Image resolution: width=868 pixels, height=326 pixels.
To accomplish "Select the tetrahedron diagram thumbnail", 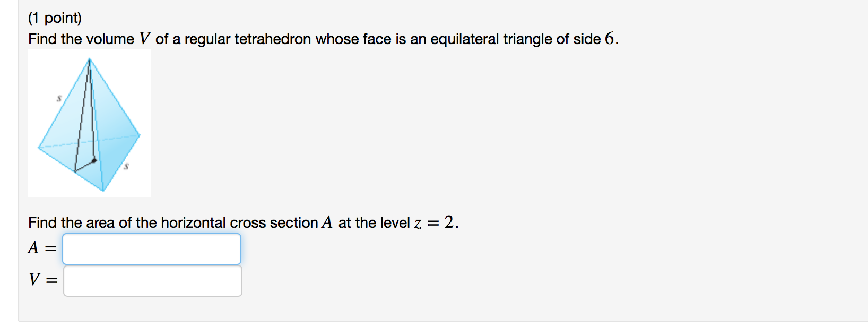I will point(89,123).
